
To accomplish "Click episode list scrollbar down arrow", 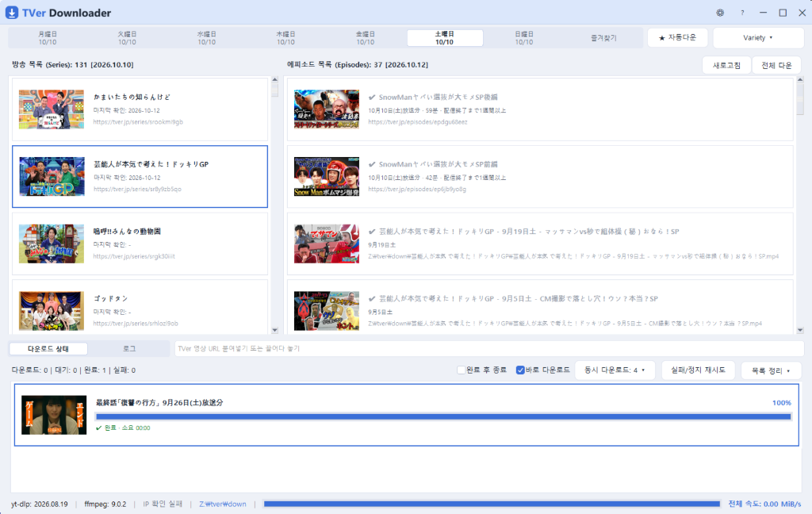I will click(800, 330).
